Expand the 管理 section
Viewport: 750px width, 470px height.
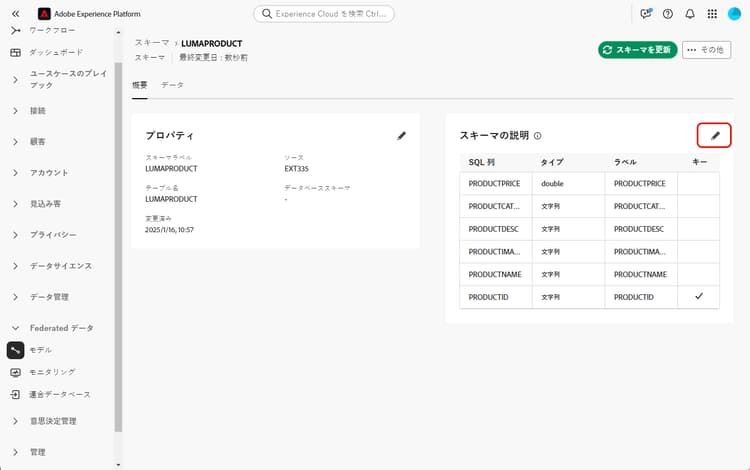click(x=15, y=452)
